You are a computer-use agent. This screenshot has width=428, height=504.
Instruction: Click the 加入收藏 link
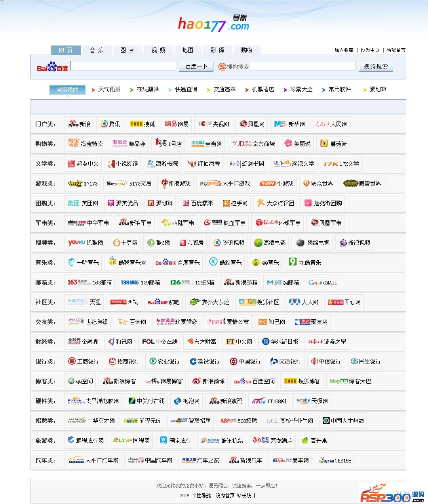pos(344,50)
